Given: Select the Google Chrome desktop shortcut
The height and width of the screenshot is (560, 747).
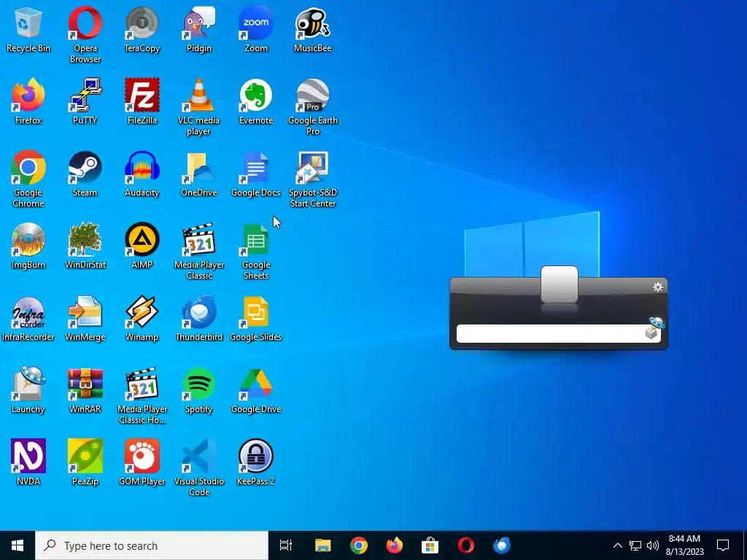Looking at the screenshot, I should (28, 179).
